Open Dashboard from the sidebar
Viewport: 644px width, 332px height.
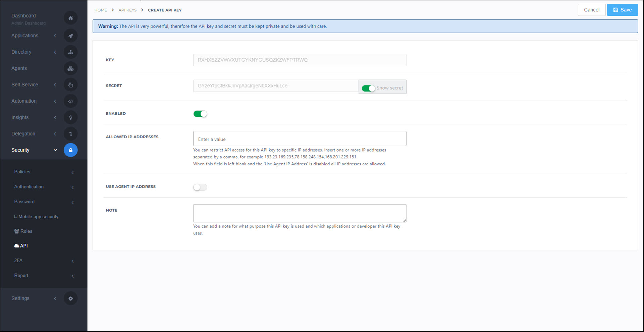(x=23, y=16)
